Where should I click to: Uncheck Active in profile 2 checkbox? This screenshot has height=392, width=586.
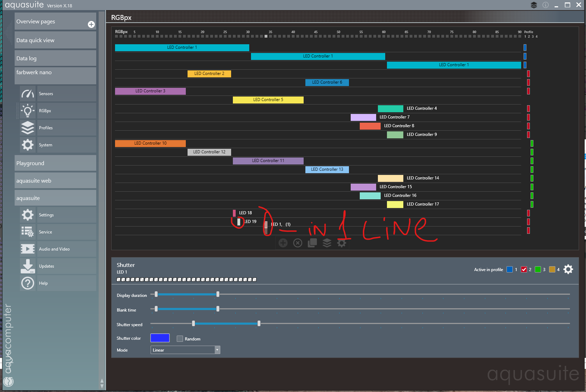tap(524, 269)
